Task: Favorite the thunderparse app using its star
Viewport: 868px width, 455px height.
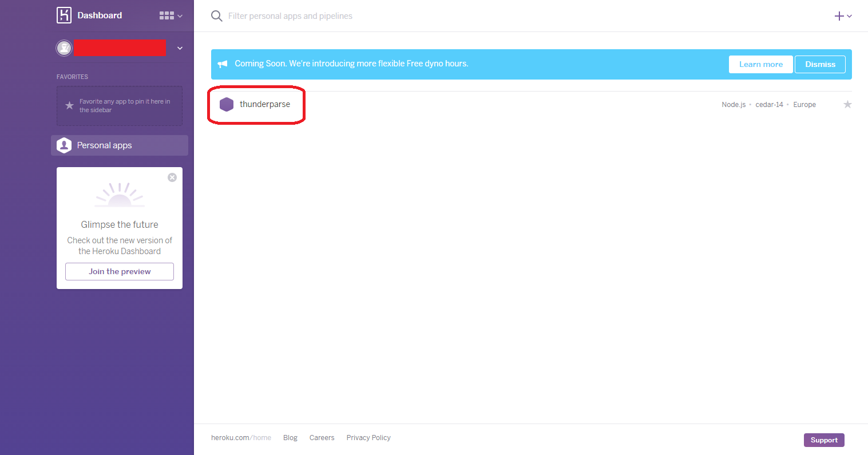Action: (x=847, y=104)
